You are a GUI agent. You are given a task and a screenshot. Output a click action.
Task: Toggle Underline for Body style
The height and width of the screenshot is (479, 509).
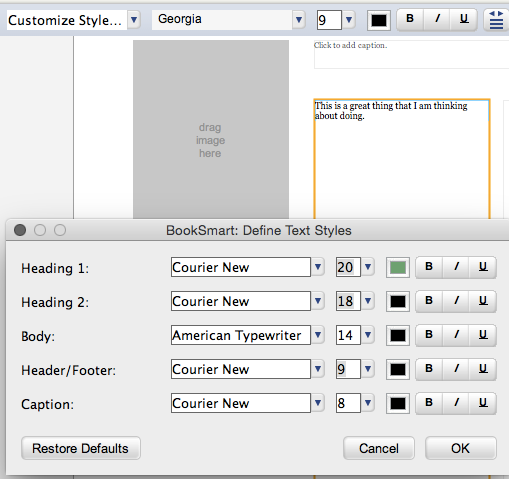tap(483, 335)
